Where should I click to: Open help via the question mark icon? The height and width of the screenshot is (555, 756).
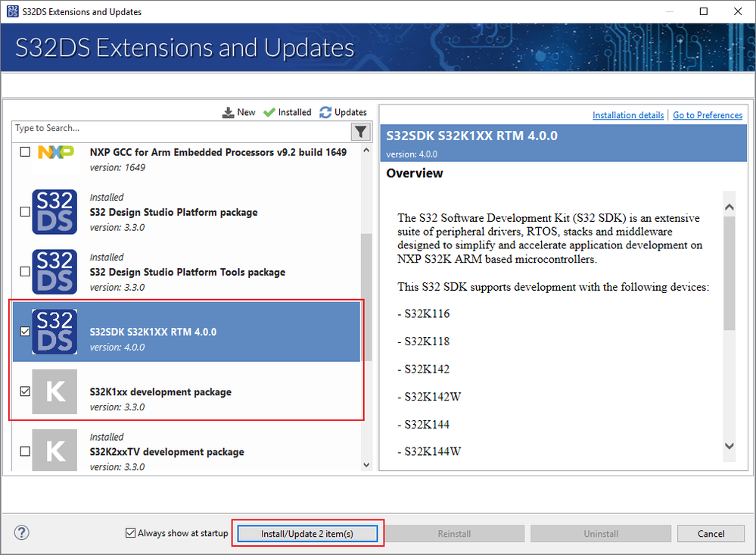pyautogui.click(x=22, y=533)
